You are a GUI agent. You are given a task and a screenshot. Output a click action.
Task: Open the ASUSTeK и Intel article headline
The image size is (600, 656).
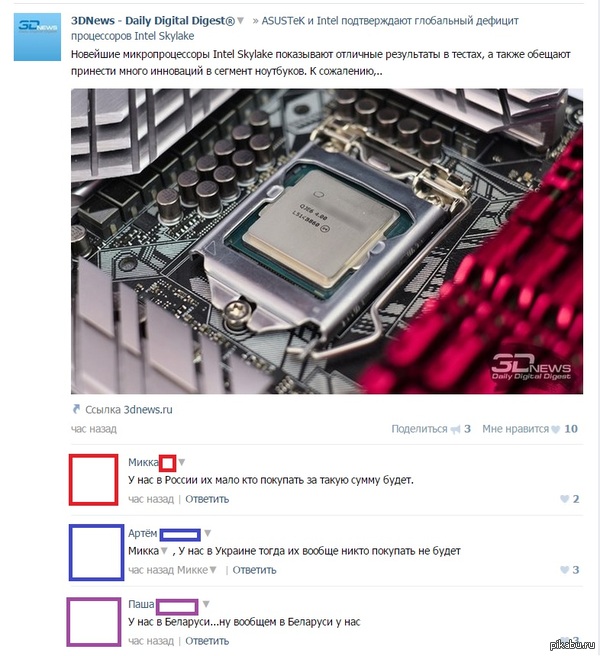[x=295, y=28]
